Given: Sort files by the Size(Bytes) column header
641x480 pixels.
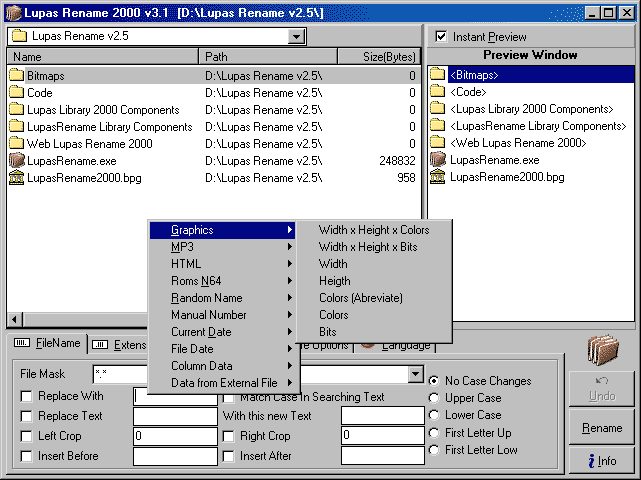Looking at the screenshot, I should 378,57.
